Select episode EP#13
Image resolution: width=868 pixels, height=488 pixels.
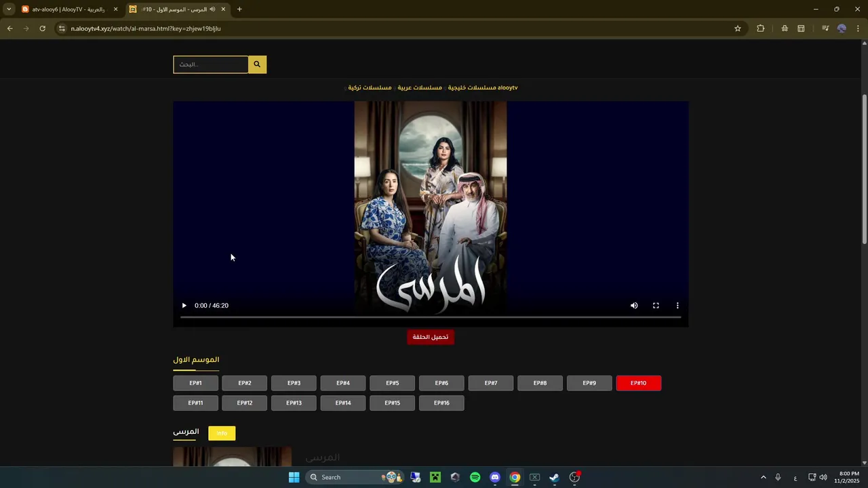[294, 403]
